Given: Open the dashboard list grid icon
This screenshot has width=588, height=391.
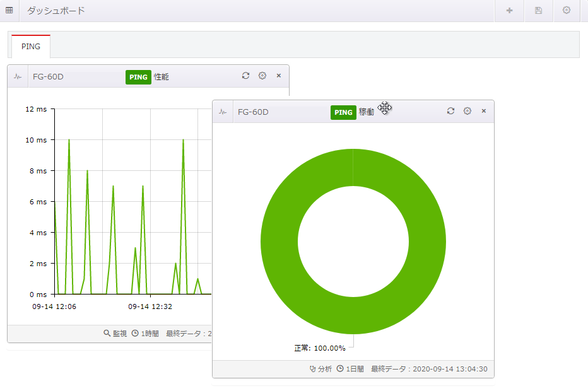Looking at the screenshot, I should pos(9,11).
